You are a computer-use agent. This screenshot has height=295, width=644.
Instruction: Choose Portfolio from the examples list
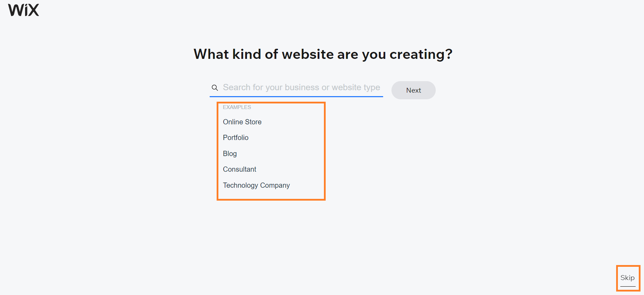[236, 138]
